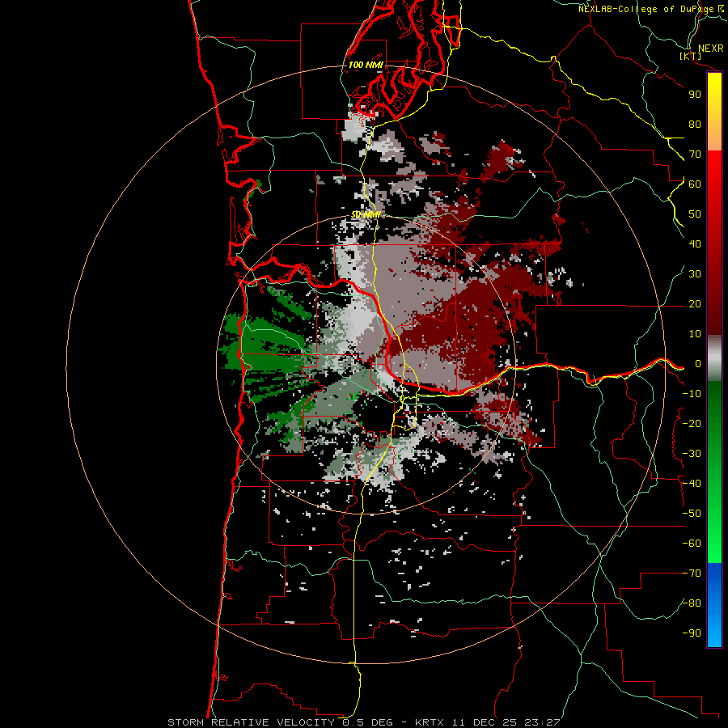Click the KRTX radar site identifier
The height and width of the screenshot is (728, 728).
(430, 722)
